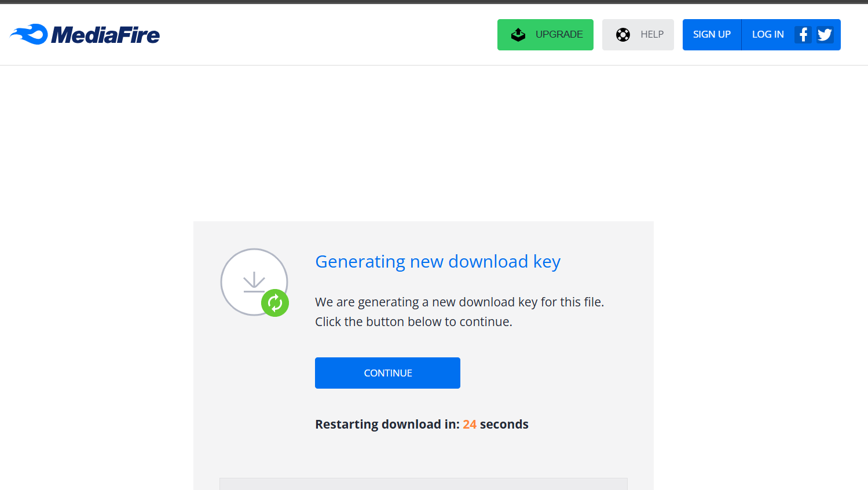Click the green UPGRADE button
868x490 pixels.
tap(545, 34)
